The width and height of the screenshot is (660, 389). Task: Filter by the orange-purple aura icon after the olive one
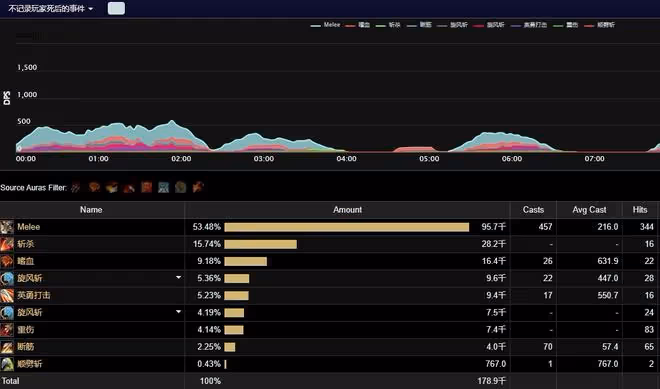[x=198, y=187]
